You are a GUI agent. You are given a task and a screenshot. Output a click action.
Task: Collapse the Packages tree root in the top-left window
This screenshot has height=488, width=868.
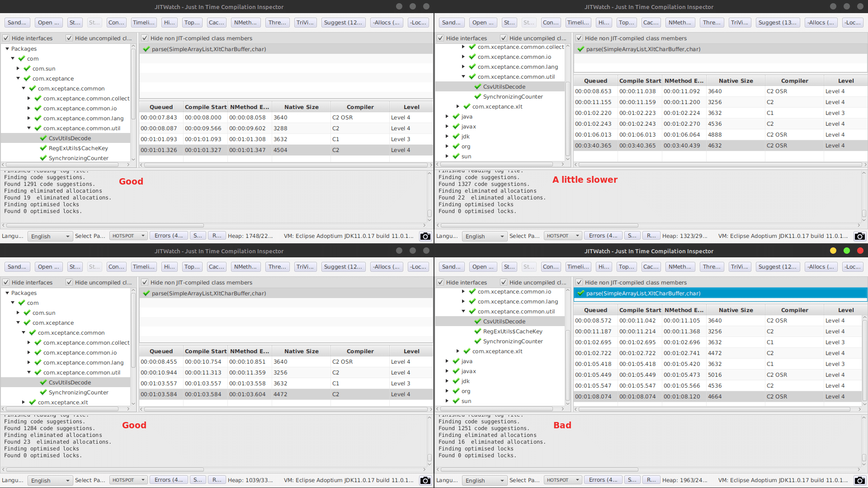[7, 49]
